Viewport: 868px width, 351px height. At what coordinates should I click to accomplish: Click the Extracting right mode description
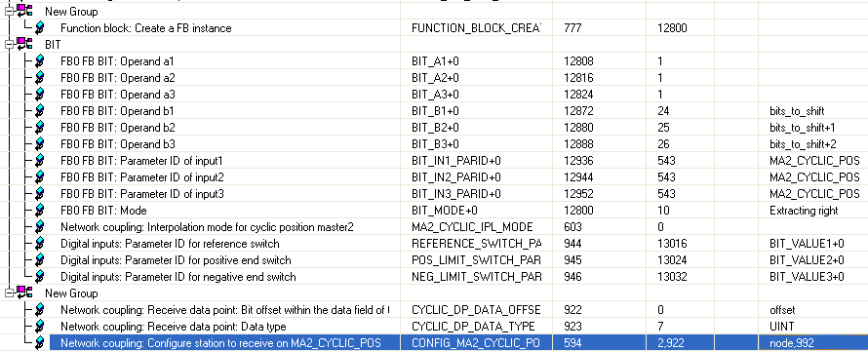coord(804,211)
